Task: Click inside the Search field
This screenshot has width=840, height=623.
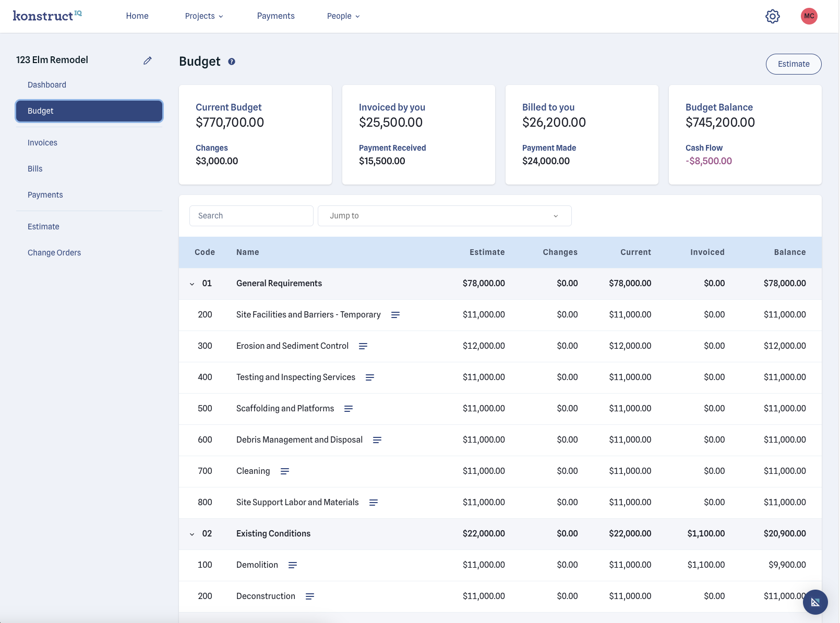Action: point(251,215)
